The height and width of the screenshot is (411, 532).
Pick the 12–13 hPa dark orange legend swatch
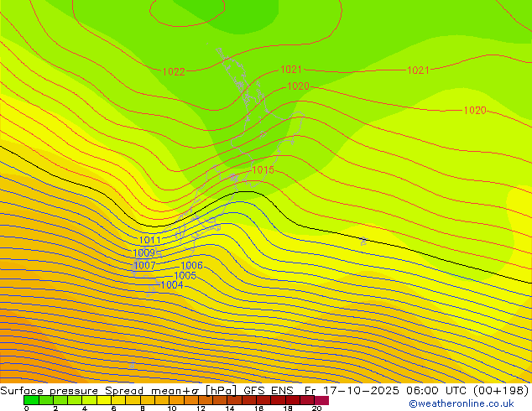coord(206,400)
